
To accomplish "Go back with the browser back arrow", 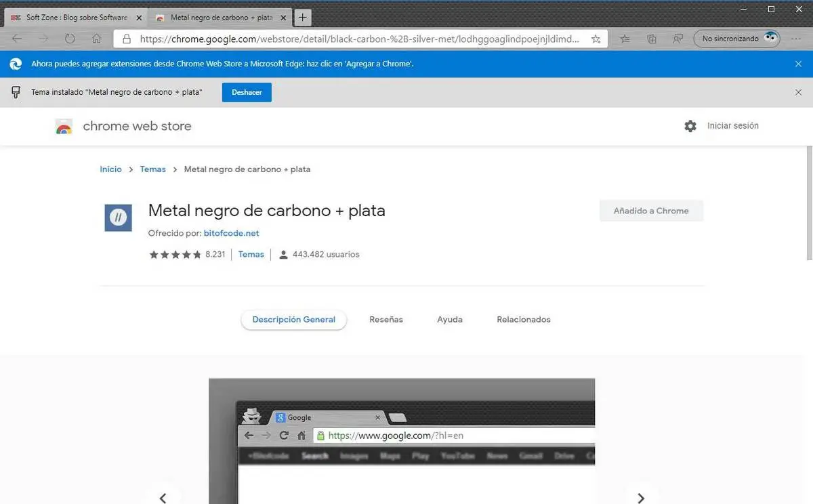I will click(x=18, y=39).
